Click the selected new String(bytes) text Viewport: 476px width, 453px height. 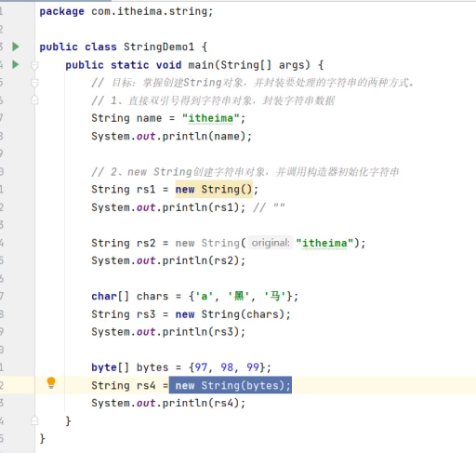231,385
